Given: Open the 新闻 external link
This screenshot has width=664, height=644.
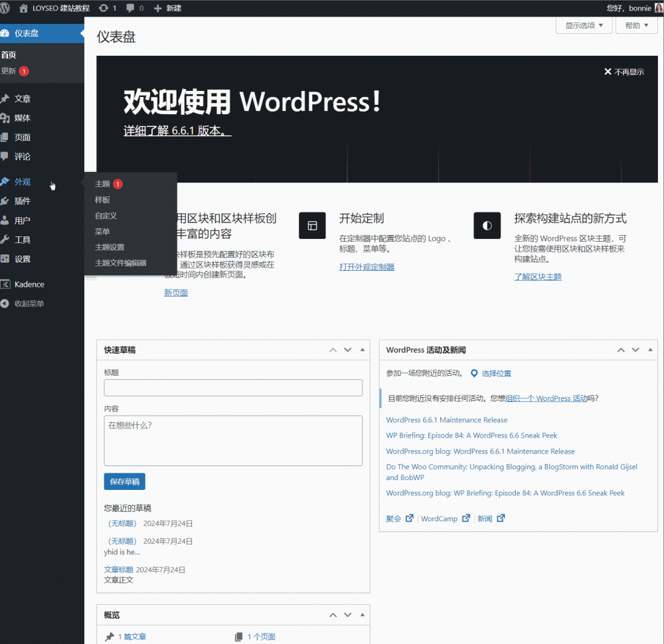Looking at the screenshot, I should pyautogui.click(x=491, y=519).
